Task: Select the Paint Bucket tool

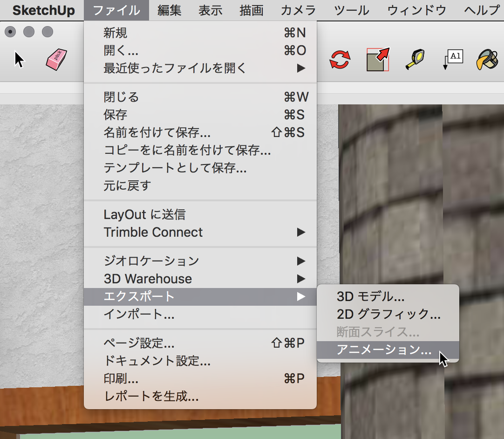Action: 487,60
